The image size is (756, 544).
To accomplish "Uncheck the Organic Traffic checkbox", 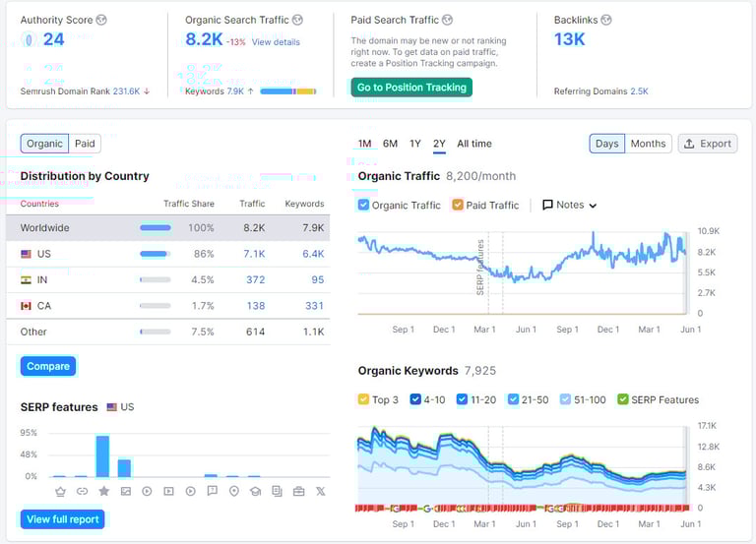I will pyautogui.click(x=363, y=205).
